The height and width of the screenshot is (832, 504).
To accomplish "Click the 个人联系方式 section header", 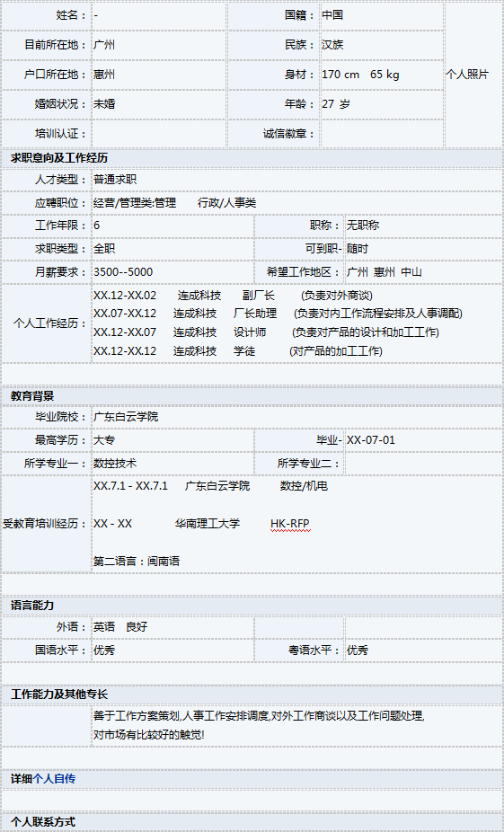I will point(252,822).
